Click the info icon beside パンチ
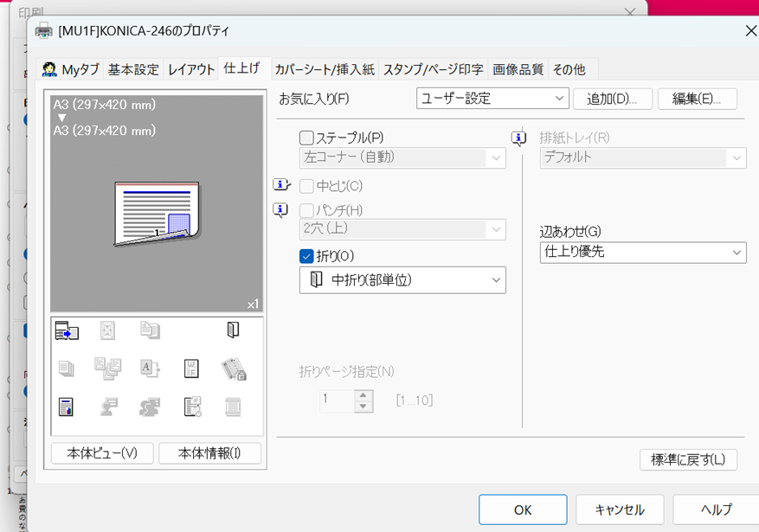Image resolution: width=759 pixels, height=532 pixels. pyautogui.click(x=281, y=209)
